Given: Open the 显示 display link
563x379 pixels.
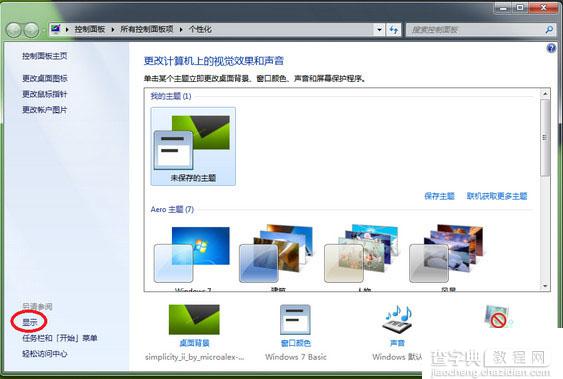Looking at the screenshot, I should [29, 322].
